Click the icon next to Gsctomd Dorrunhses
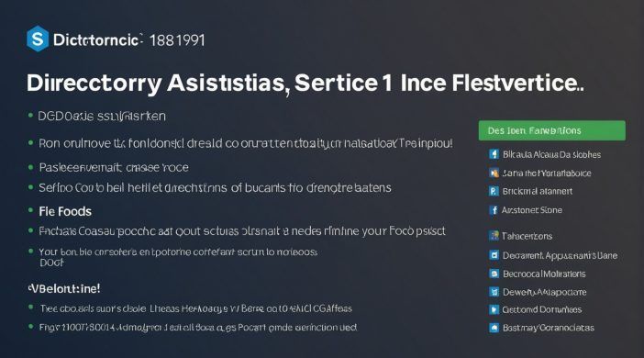 pyautogui.click(x=494, y=309)
